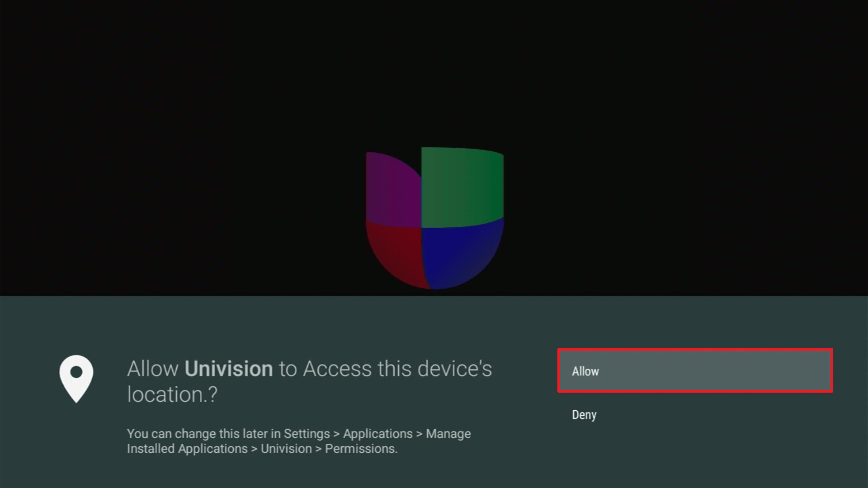Image resolution: width=868 pixels, height=488 pixels.
Task: Select Allow to grant location access
Action: point(695,371)
